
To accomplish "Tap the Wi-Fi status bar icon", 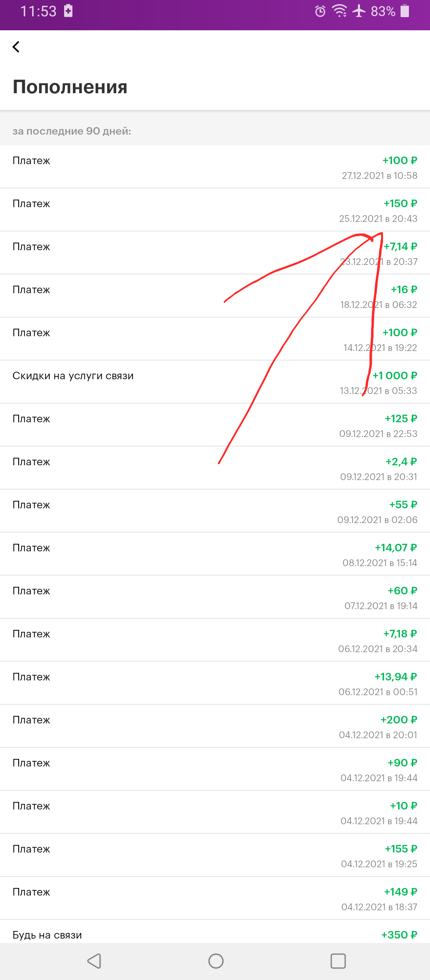I will pos(340,11).
